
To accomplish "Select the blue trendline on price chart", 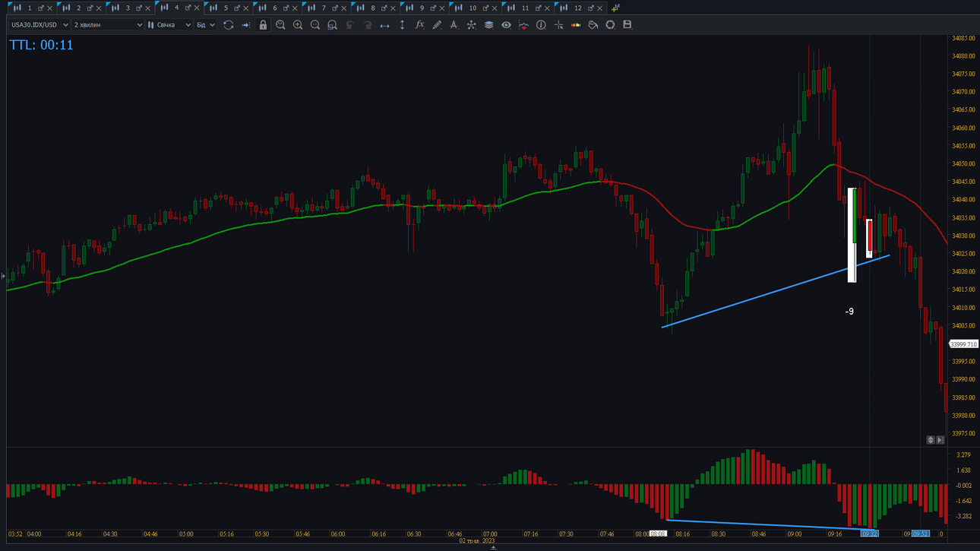I will point(775,292).
